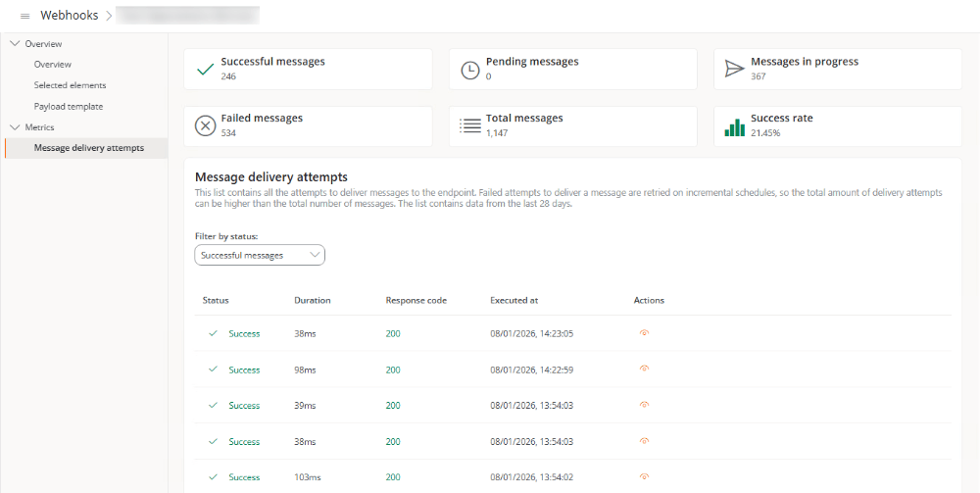980x493 pixels.
Task: Open the Overview sub-item in sidebar
Action: [53, 65]
